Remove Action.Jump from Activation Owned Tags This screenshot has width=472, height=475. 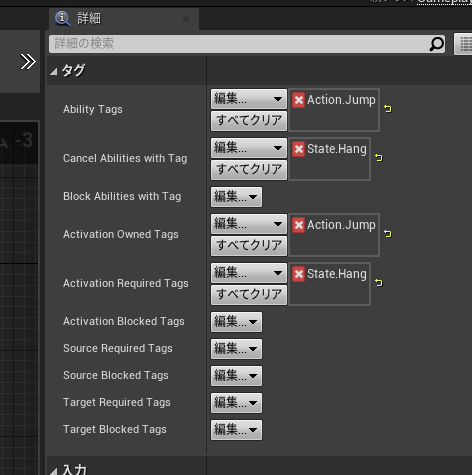coord(298,225)
